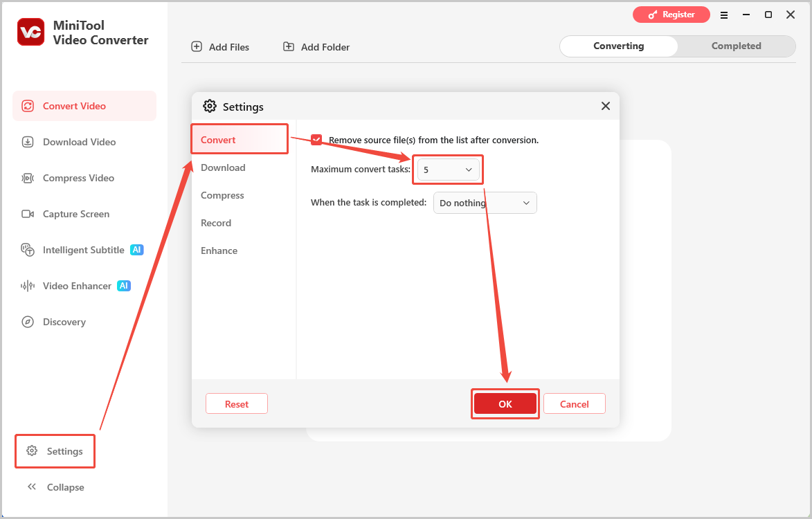Click the Video Enhancer waveform icon

coord(28,286)
